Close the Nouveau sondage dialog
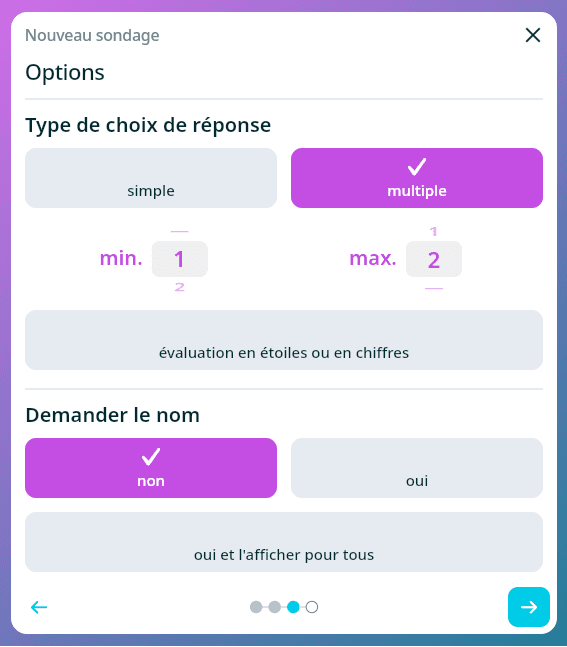 533,35
